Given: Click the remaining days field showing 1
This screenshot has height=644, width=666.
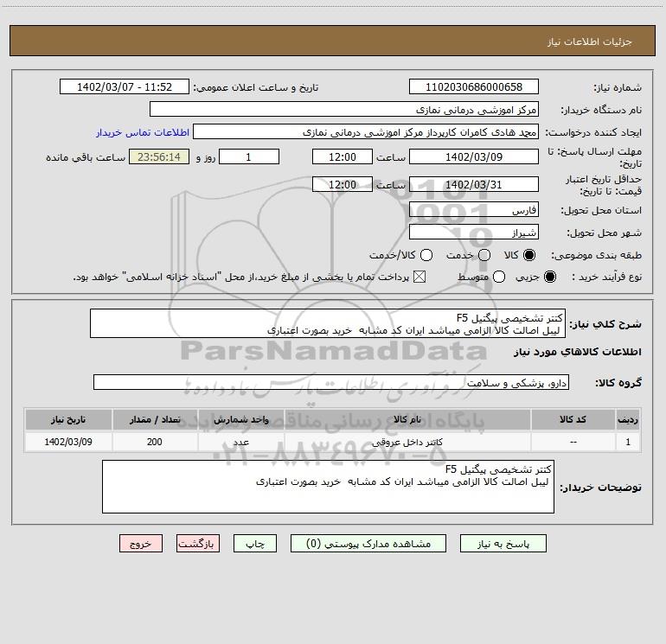Looking at the screenshot, I should pos(249,156).
